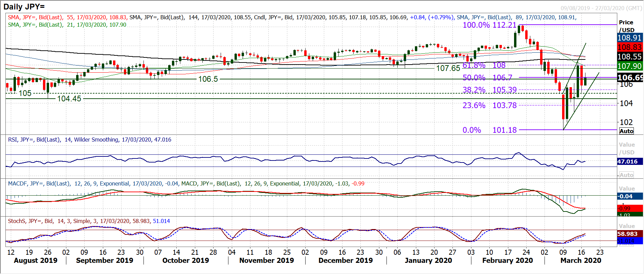Click the 104 price axis tick
Screen dimensions: 644x274
pos(626,103)
